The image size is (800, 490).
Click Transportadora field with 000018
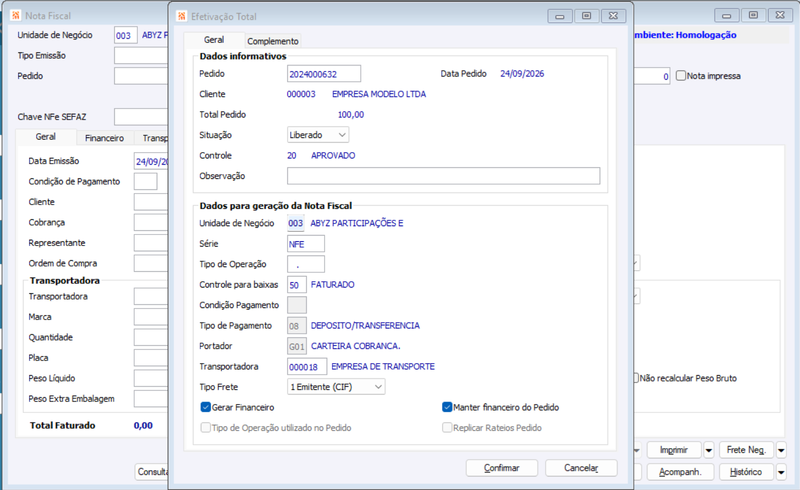(307, 366)
